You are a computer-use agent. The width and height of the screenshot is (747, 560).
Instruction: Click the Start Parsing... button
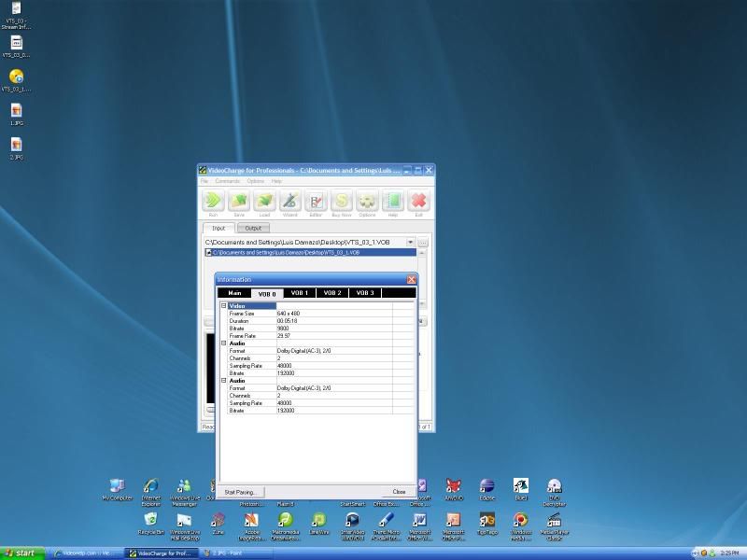click(x=240, y=492)
